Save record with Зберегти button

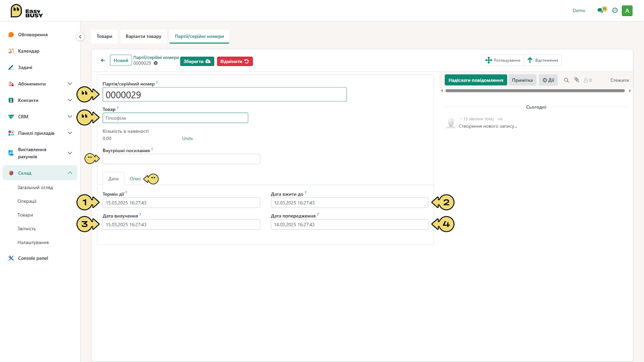tap(197, 61)
